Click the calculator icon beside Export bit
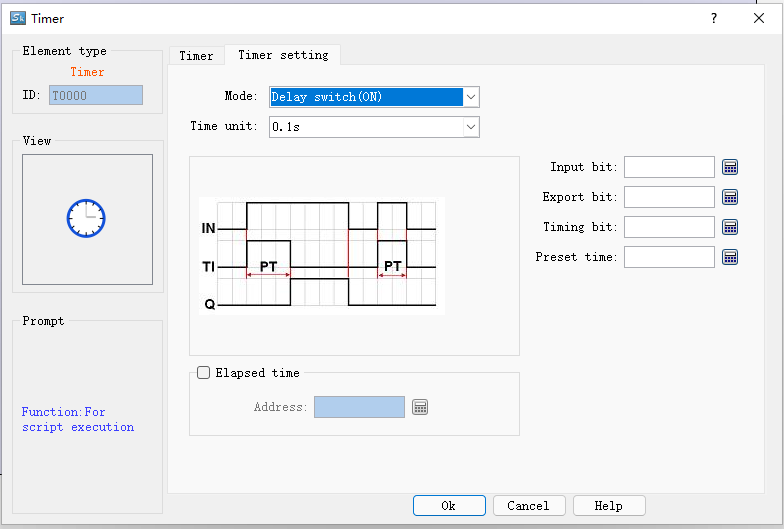The height and width of the screenshot is (529, 784). [730, 197]
